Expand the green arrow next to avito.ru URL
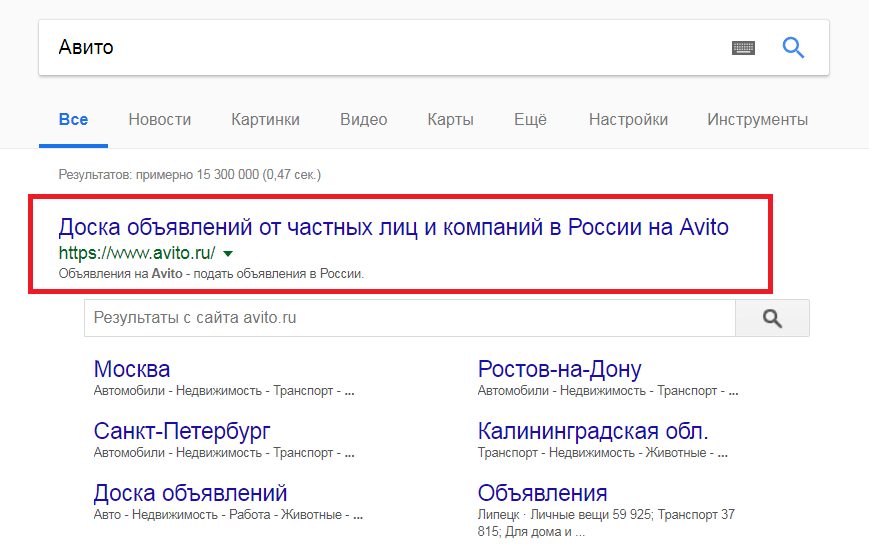The height and width of the screenshot is (549, 869). [228, 254]
